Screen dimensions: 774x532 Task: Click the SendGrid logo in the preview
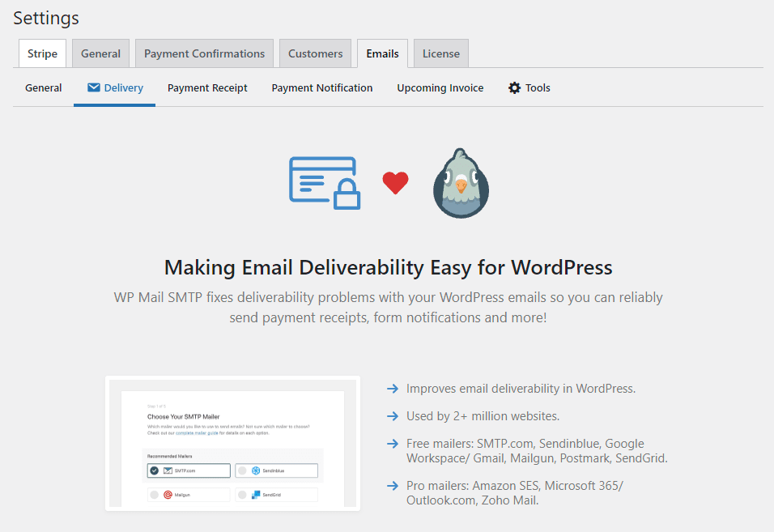click(x=256, y=494)
